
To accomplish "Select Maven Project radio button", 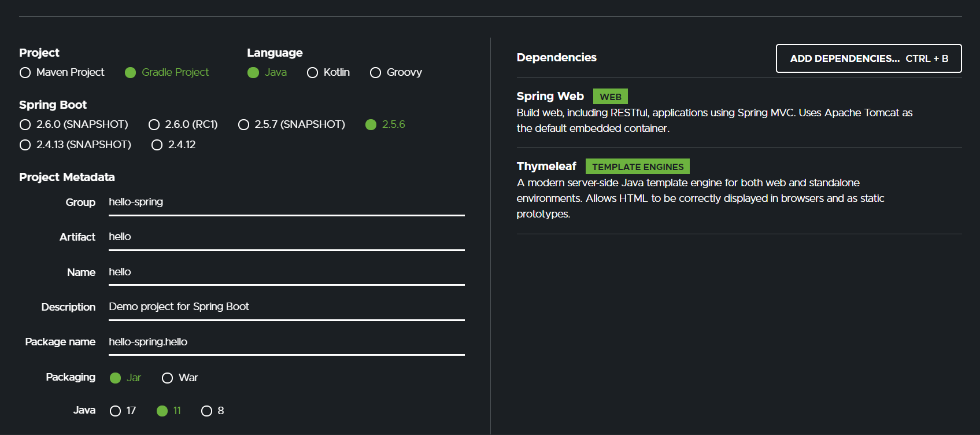I will [62, 72].
